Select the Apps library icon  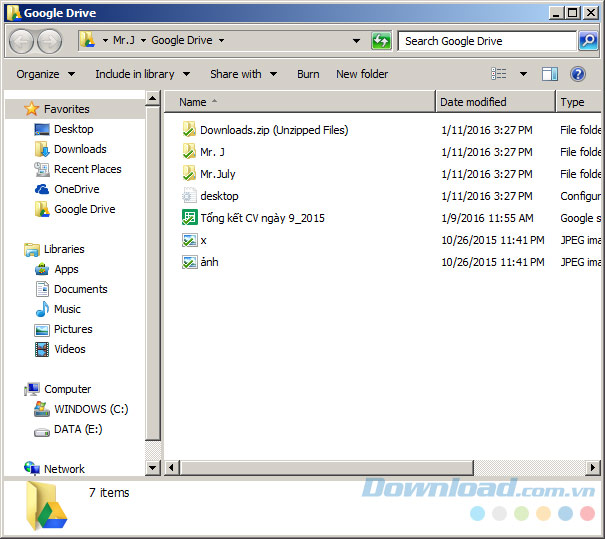pos(42,269)
